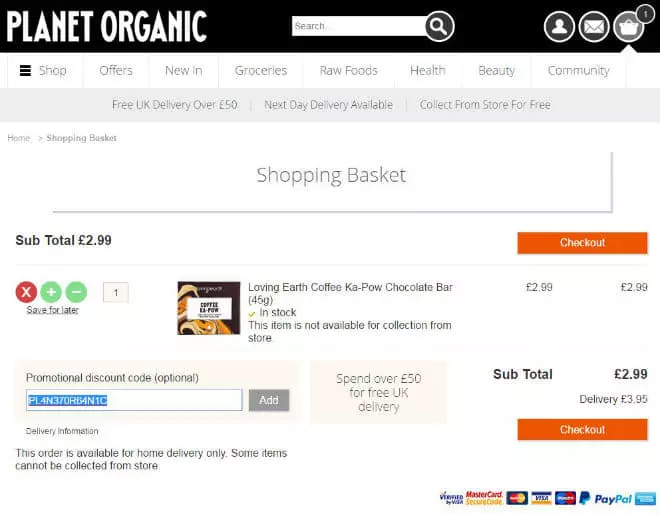The width and height of the screenshot is (660, 514).
Task: Click the quantity input box
Action: coord(116,293)
